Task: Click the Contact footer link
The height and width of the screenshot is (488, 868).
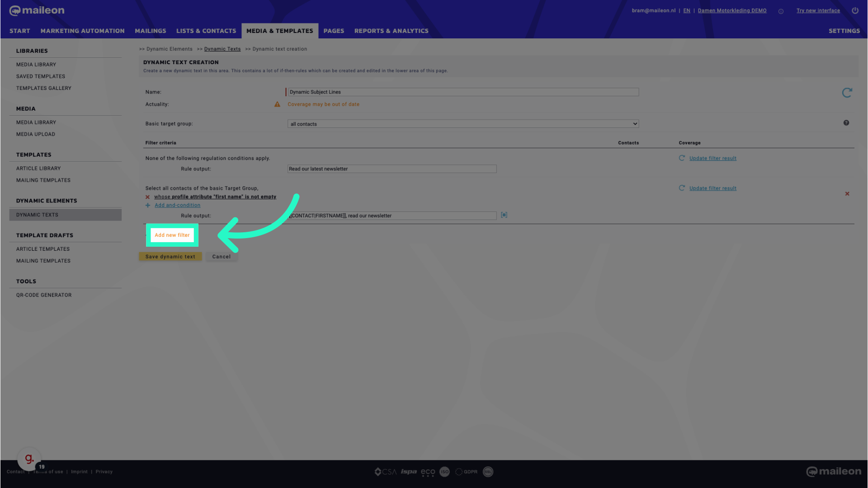Action: (16, 472)
